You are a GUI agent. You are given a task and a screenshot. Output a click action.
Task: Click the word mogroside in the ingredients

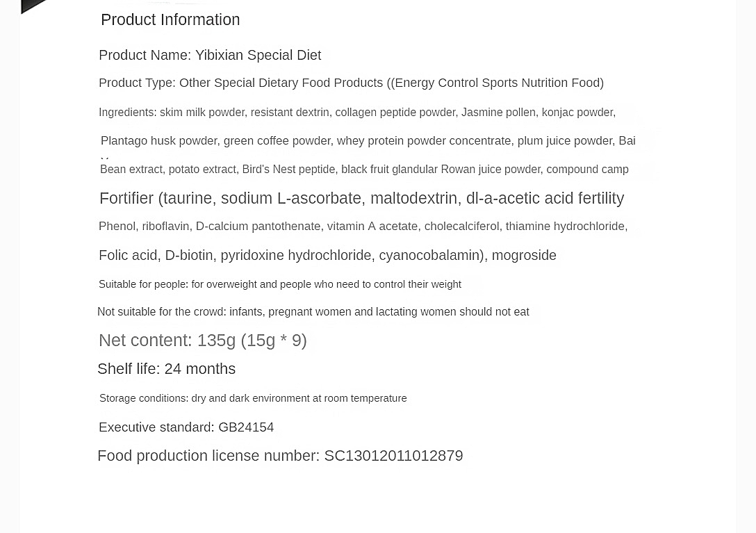[x=524, y=255]
